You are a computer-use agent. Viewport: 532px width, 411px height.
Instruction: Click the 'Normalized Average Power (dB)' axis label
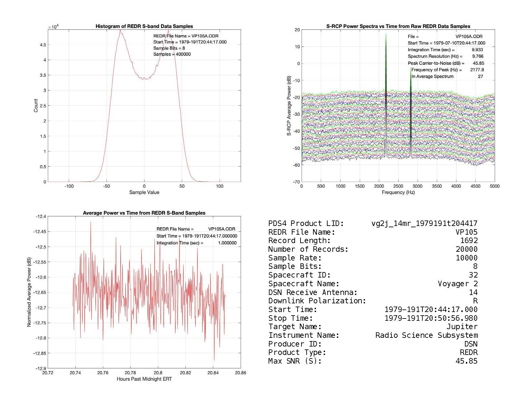point(29,292)
